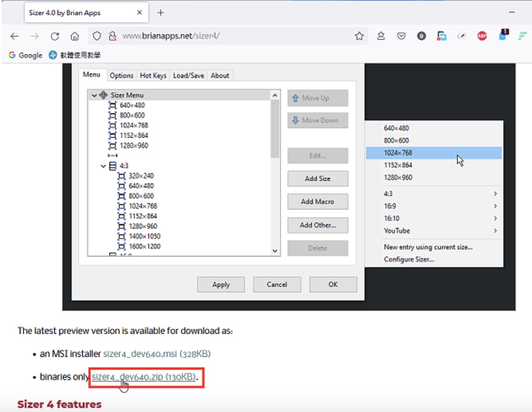Viewport: 532px width, 412px height.
Task: Open the Adblock Plus extension
Action: click(x=482, y=36)
